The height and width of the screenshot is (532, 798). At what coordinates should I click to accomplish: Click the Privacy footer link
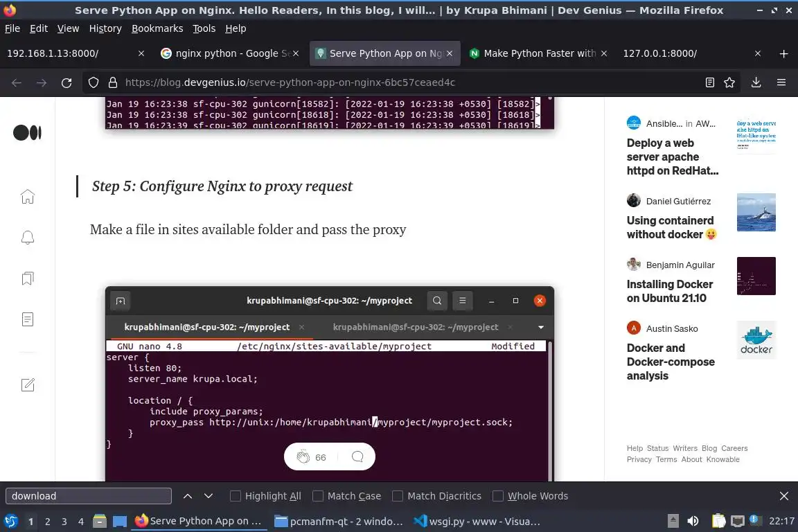[x=639, y=460]
